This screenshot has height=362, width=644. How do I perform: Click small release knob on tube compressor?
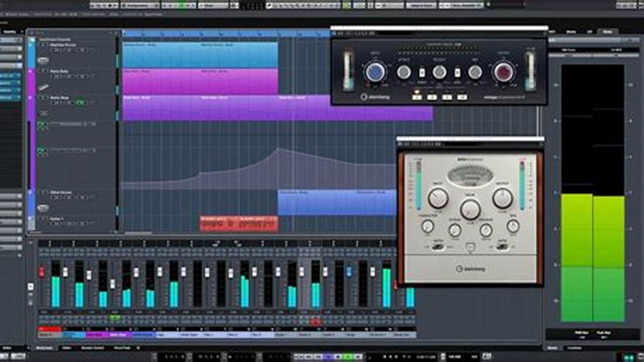click(x=486, y=230)
